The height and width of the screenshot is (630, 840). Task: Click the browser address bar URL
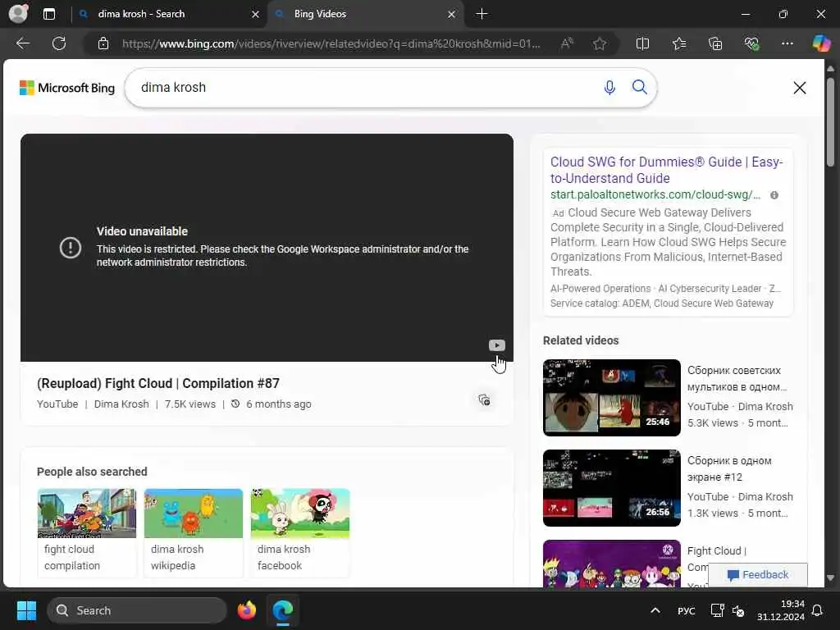coord(331,43)
